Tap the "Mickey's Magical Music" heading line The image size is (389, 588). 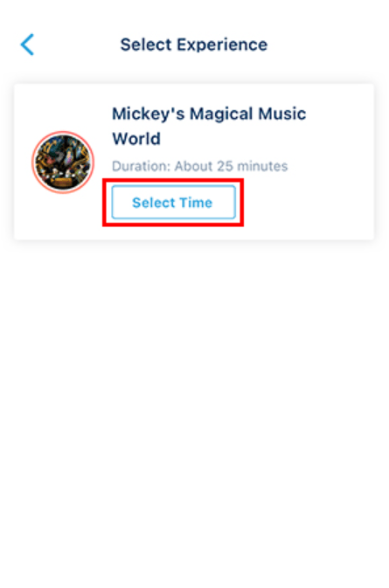(x=209, y=114)
